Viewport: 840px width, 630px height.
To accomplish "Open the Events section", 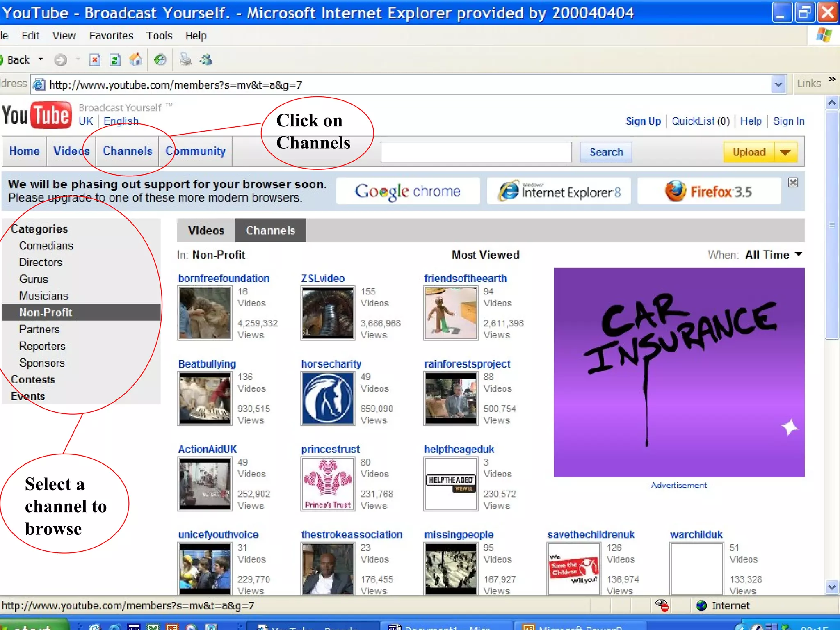I will pyautogui.click(x=28, y=397).
